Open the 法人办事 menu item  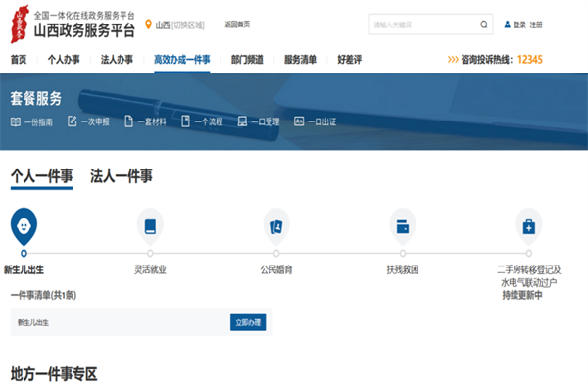(x=117, y=59)
